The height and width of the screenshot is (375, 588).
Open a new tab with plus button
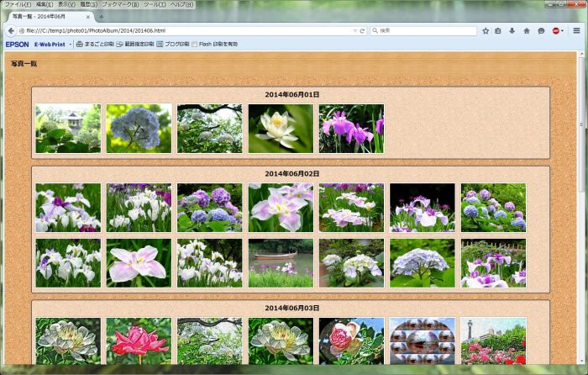coord(102,17)
